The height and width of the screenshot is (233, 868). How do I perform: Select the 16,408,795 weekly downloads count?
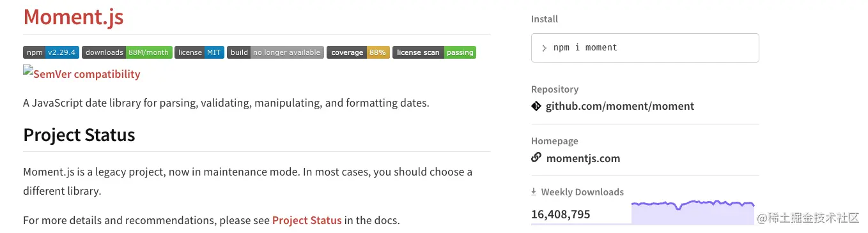(x=561, y=214)
